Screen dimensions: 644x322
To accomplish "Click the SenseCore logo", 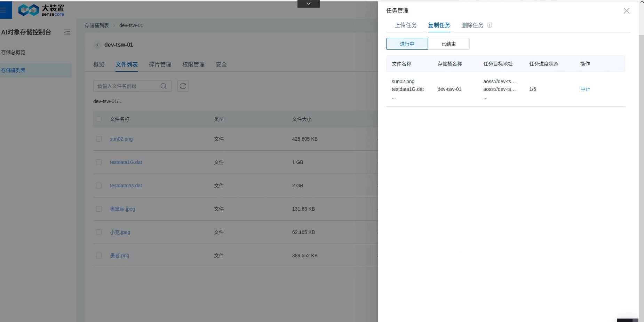I will pos(41,10).
